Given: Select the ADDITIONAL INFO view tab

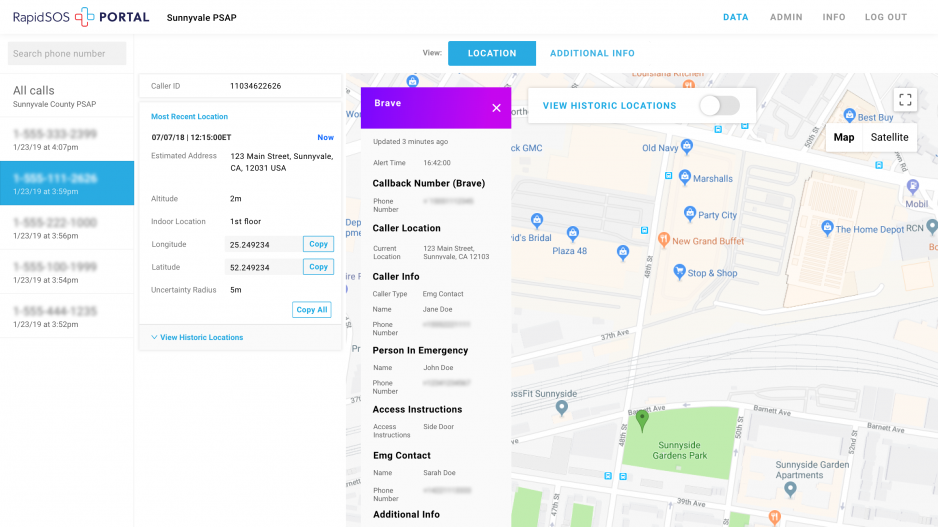Looking at the screenshot, I should 592,53.
